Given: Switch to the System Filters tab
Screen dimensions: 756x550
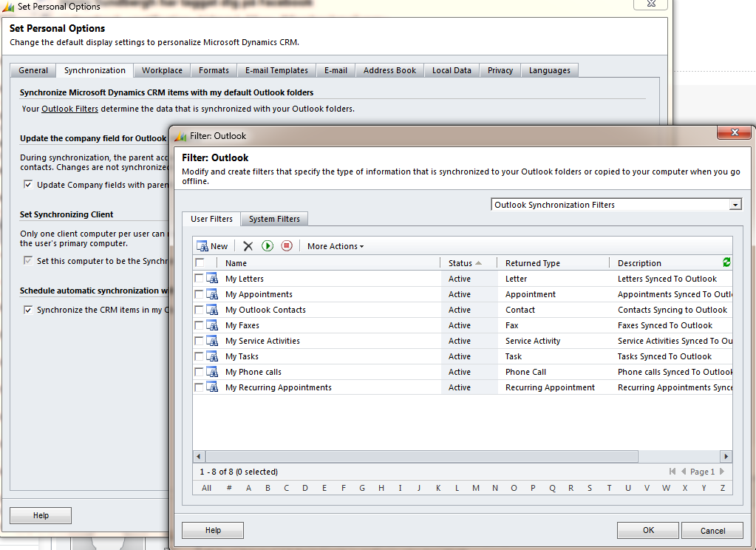Looking at the screenshot, I should tap(274, 219).
